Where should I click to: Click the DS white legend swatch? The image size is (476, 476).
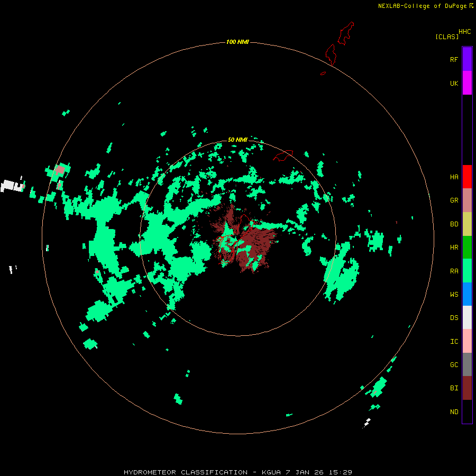(x=467, y=317)
